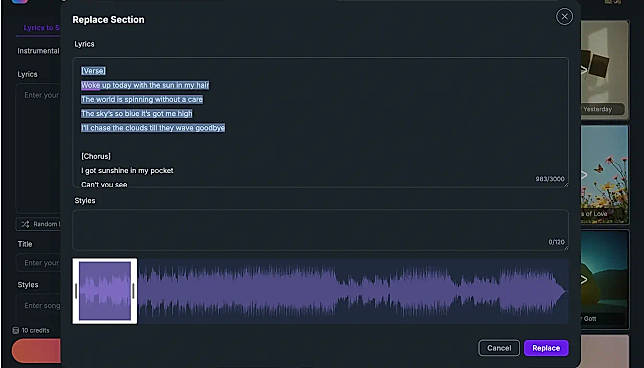The height and width of the screenshot is (368, 644).
Task: Open the flowers song thumbnail
Action: click(x=605, y=175)
